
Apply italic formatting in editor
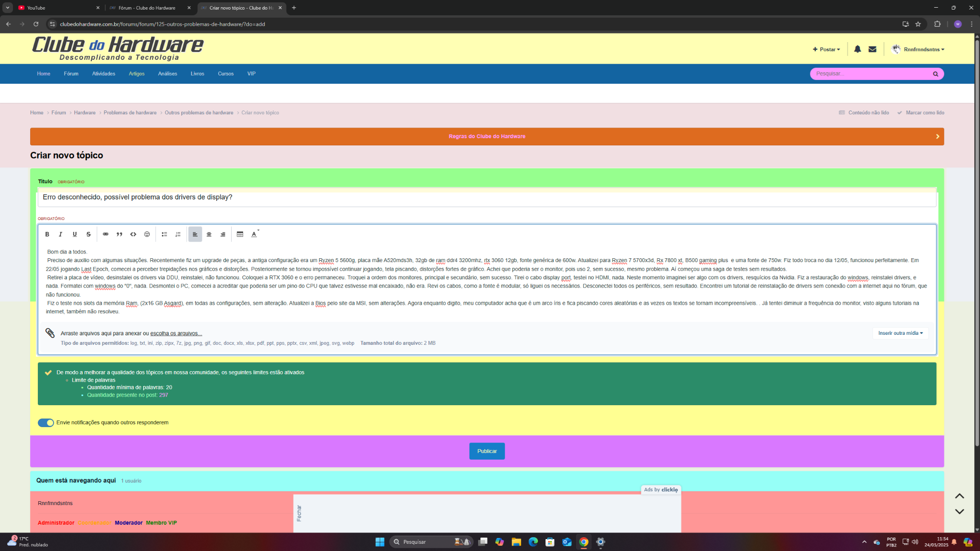(60, 234)
